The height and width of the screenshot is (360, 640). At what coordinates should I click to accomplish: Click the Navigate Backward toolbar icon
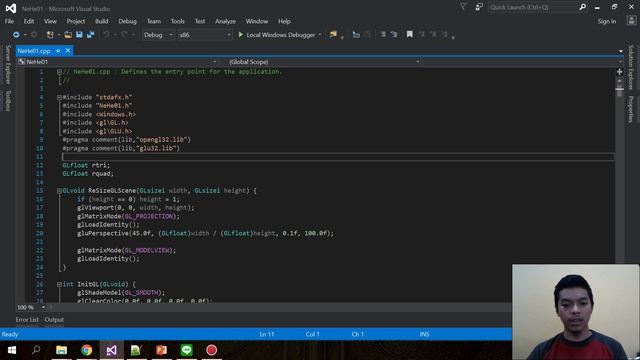[x=16, y=35]
